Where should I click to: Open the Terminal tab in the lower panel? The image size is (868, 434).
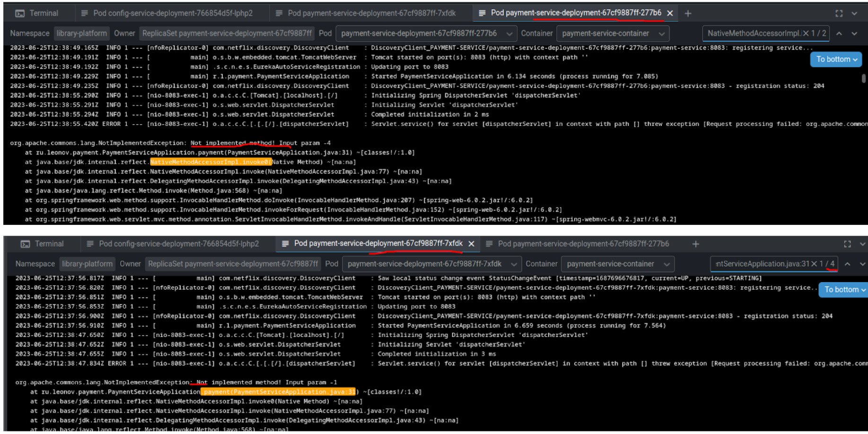(x=42, y=244)
